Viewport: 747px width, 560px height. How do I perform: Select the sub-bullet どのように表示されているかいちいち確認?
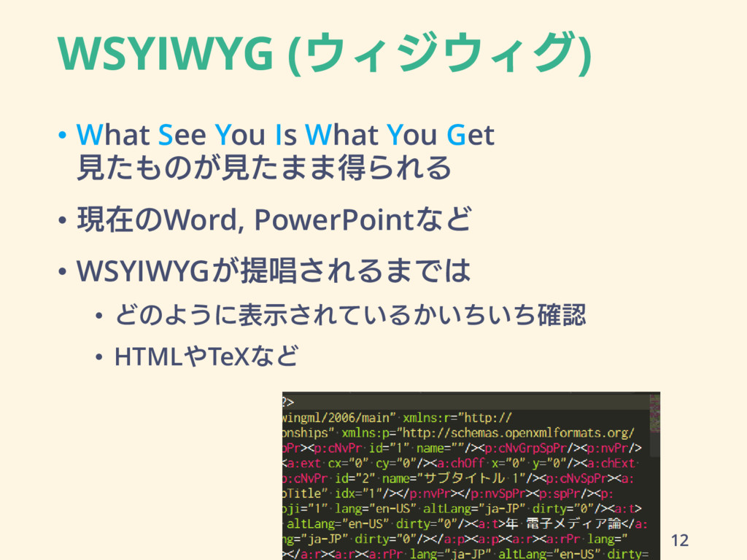350,315
